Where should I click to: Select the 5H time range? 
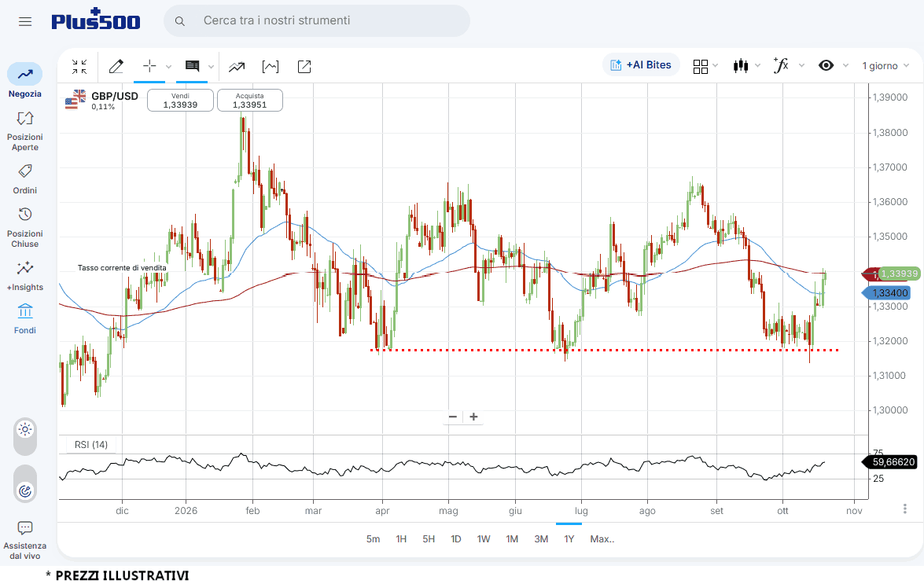coord(429,538)
